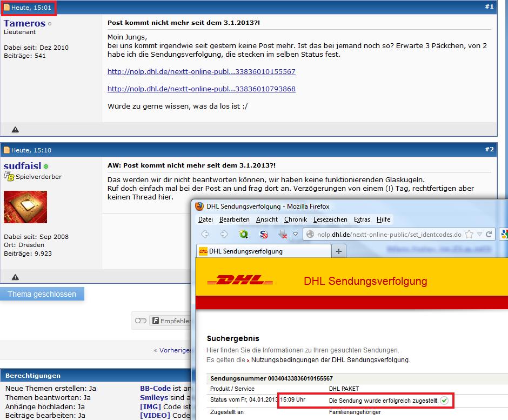Click report warning triangle under sudfaisl post
The image size is (508, 420).
click(x=15, y=277)
